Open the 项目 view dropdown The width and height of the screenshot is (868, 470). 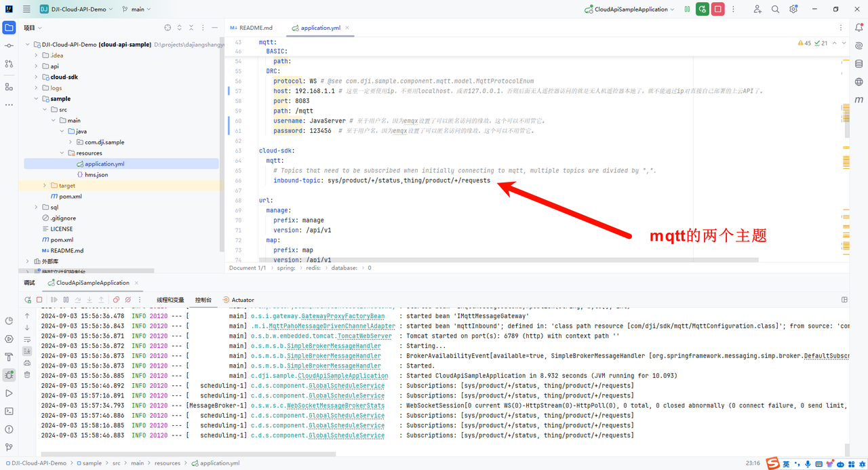tap(33, 28)
